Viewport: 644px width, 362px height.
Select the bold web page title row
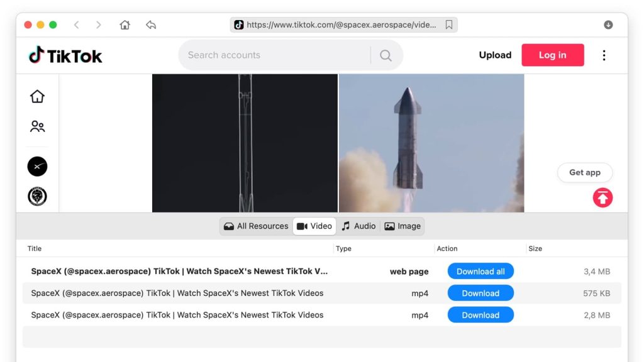(179, 271)
